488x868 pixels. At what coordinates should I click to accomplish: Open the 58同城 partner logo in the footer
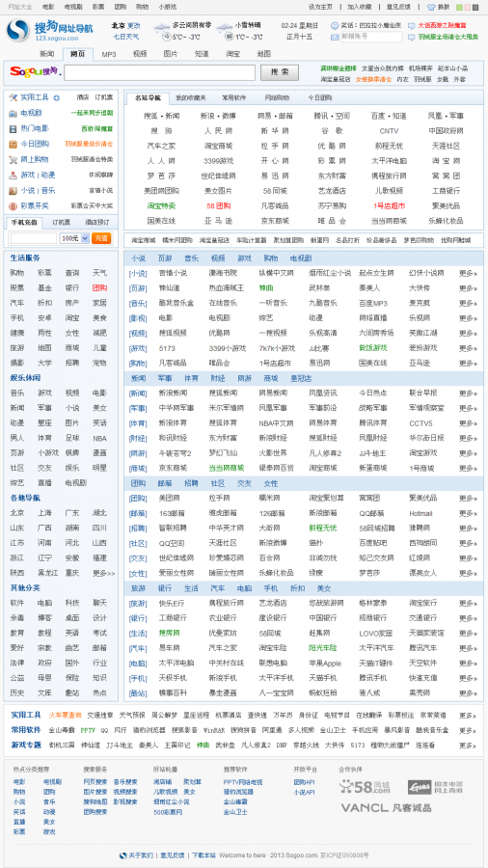pyautogui.click(x=365, y=787)
